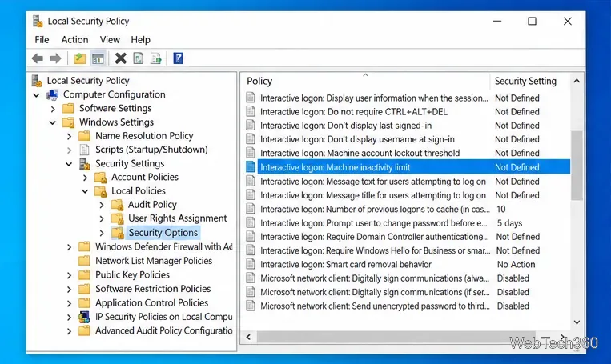
Task: Expand the Software Settings node
Action: pos(53,109)
